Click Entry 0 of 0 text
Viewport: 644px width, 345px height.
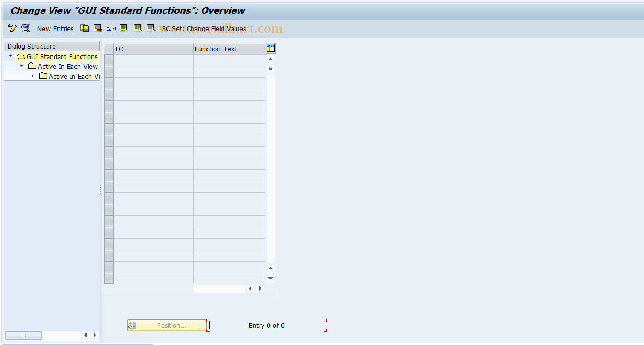click(x=267, y=326)
